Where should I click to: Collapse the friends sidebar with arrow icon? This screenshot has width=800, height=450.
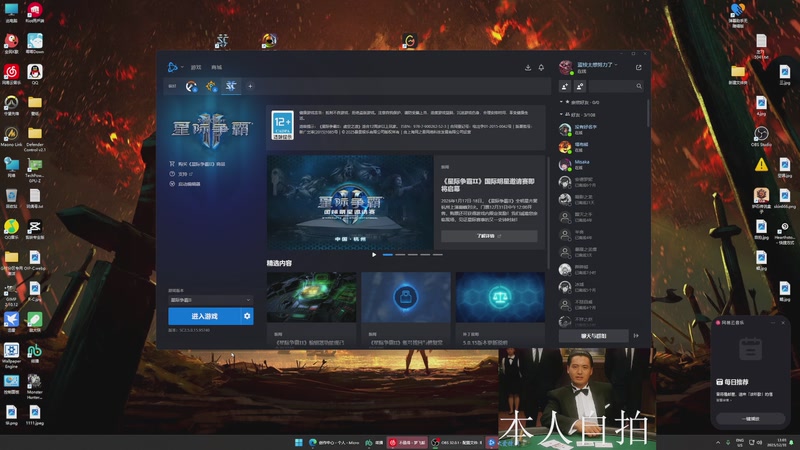636,336
